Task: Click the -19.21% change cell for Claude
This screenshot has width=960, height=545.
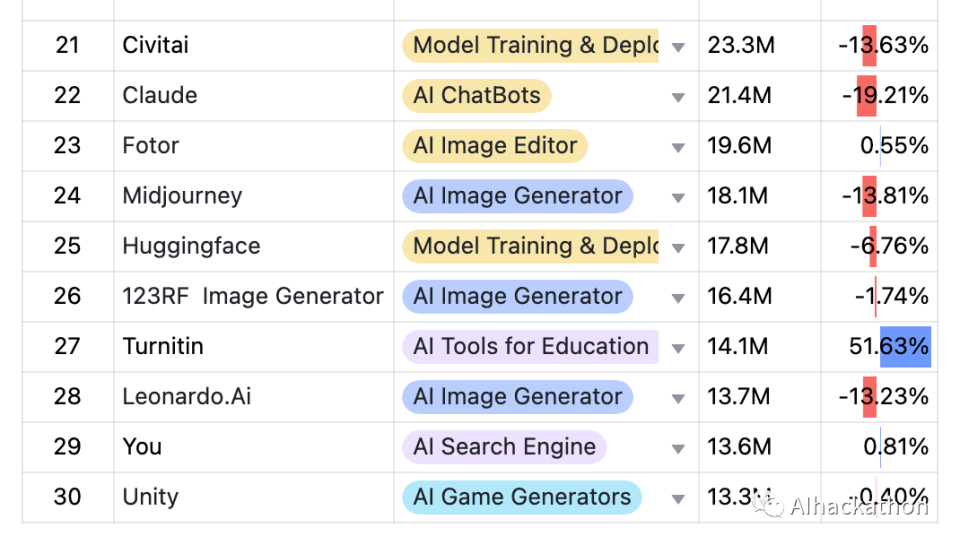Action: pyautogui.click(x=885, y=96)
